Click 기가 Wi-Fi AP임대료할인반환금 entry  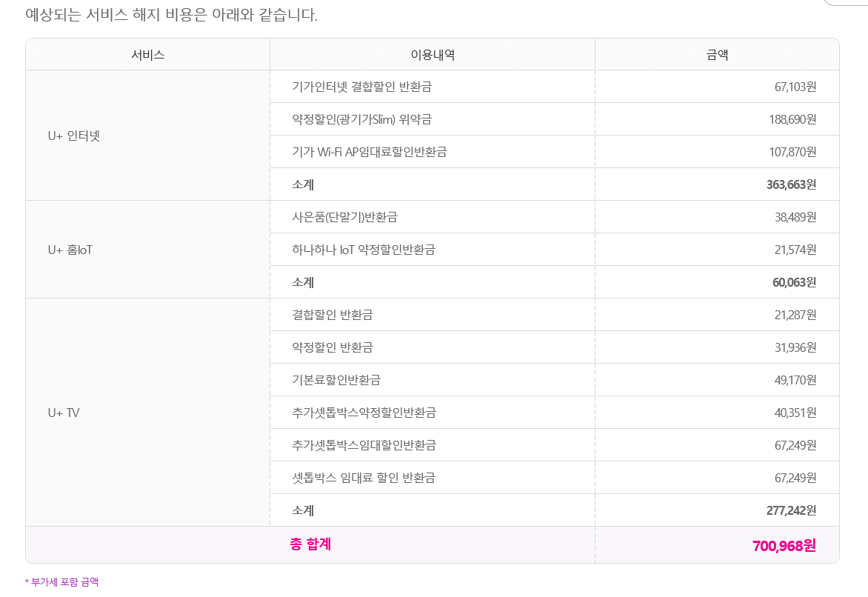point(370,153)
